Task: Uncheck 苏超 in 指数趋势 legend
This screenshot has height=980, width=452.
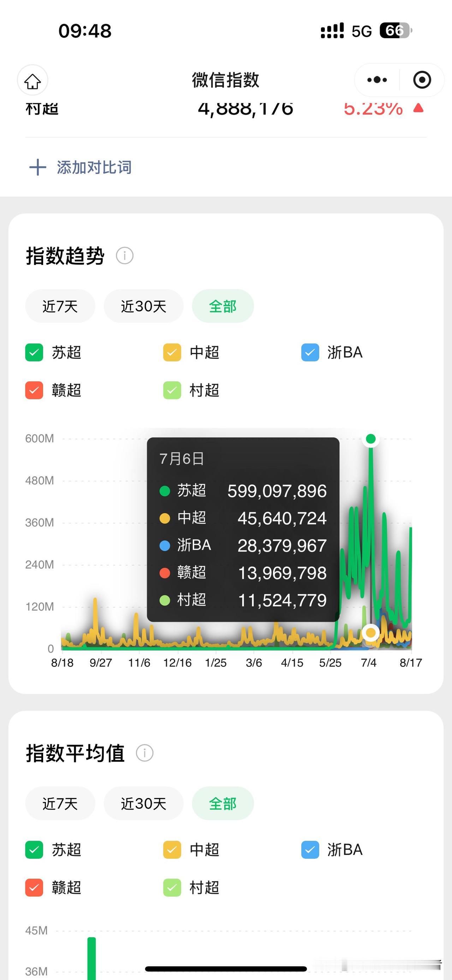Action: coord(34,352)
